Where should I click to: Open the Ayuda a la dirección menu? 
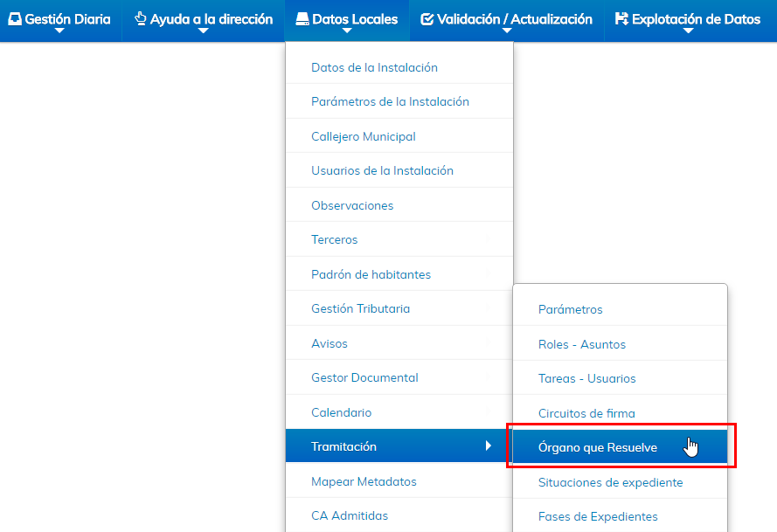(203, 21)
